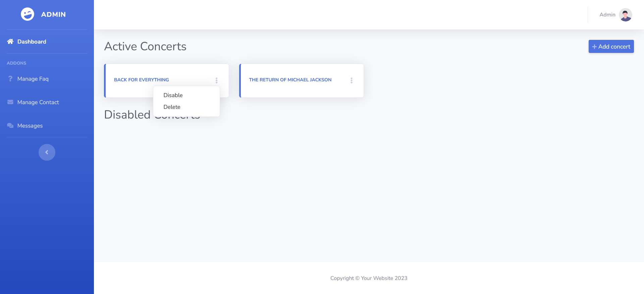644x294 pixels.
Task: Click the Admin user avatar picture
Action: tap(625, 15)
